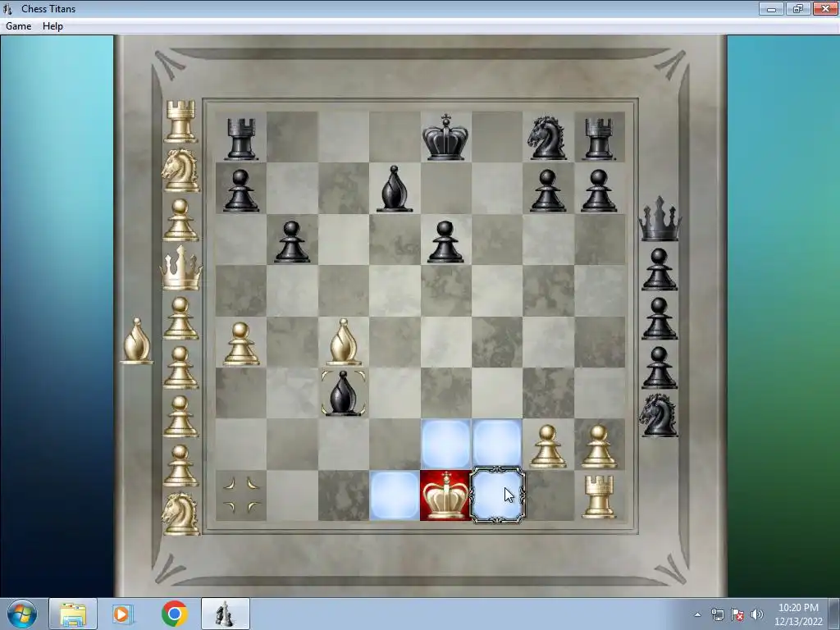Click the Chess Titans taskbar button

tap(225, 614)
